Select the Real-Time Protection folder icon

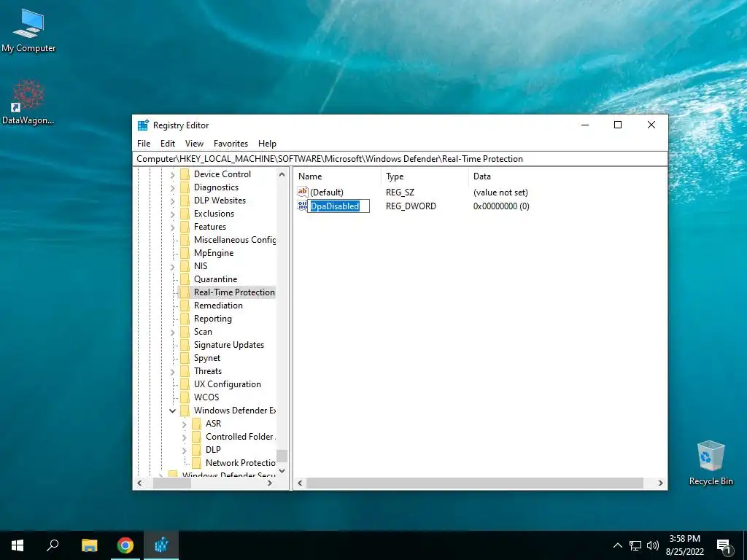tap(185, 292)
